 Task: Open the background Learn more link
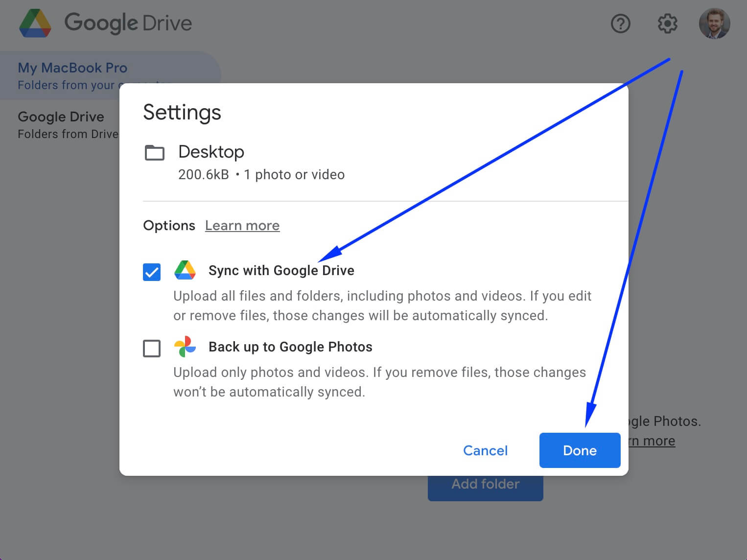[652, 441]
